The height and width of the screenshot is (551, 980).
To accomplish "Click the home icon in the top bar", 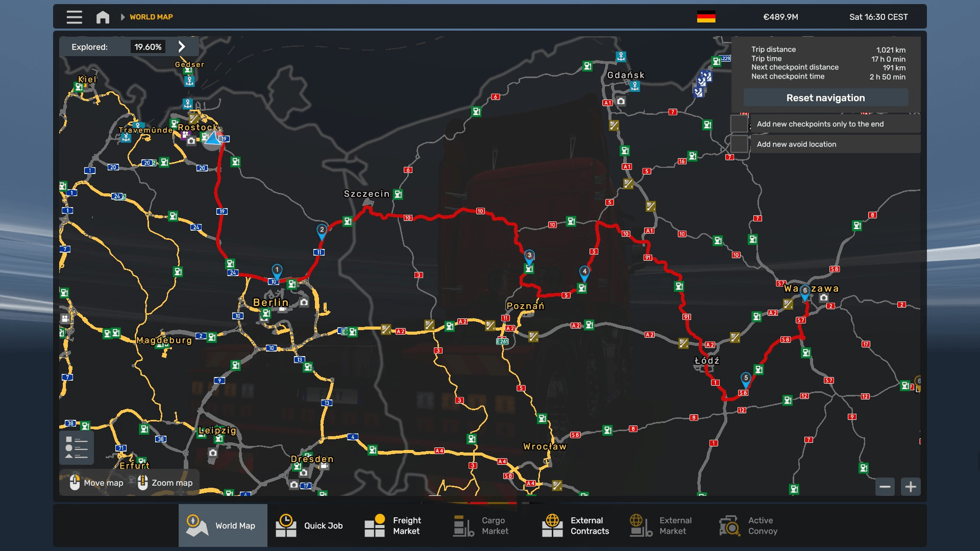I will pyautogui.click(x=103, y=17).
